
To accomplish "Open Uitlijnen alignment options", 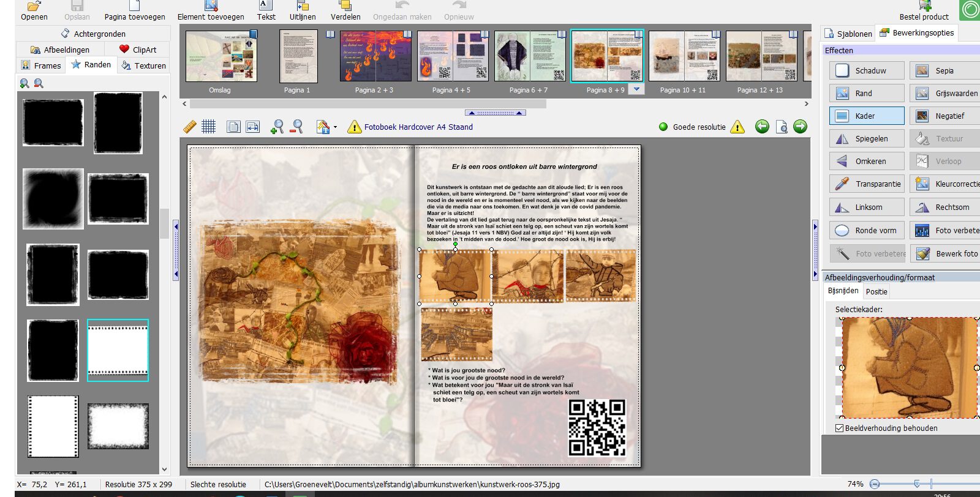I will pyautogui.click(x=303, y=11).
